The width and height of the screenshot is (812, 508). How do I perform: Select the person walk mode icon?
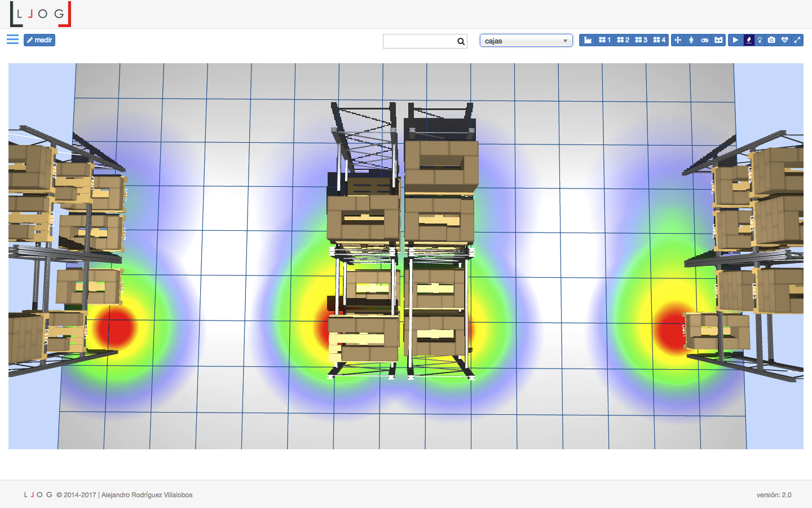(x=691, y=40)
